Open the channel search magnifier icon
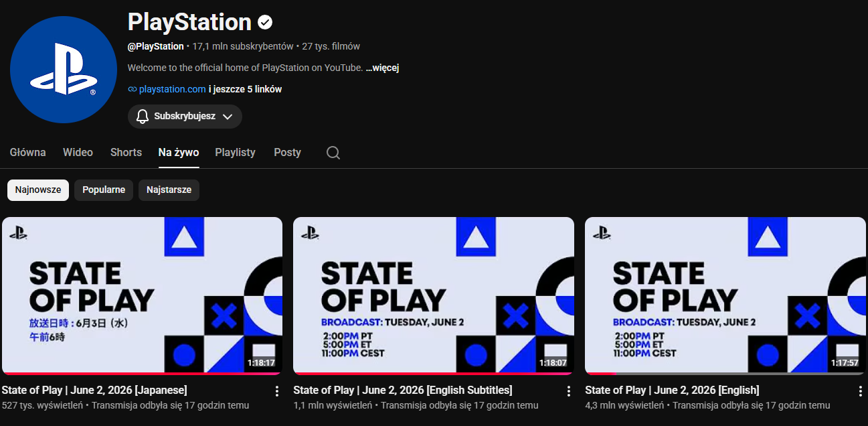This screenshot has height=426, width=868. [x=333, y=153]
